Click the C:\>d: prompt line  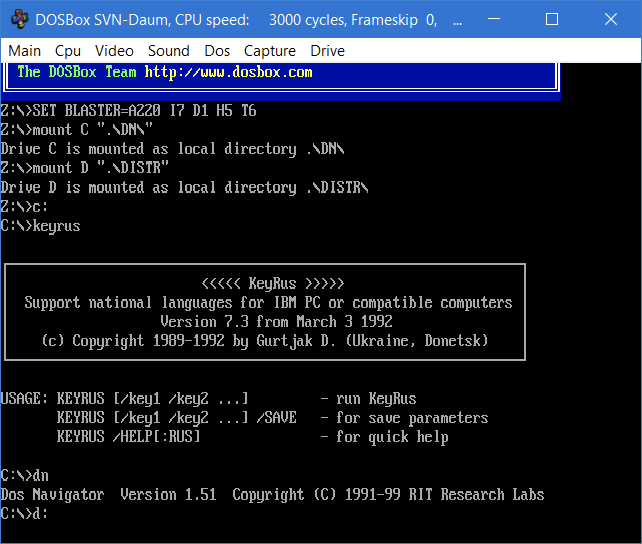click(24, 514)
